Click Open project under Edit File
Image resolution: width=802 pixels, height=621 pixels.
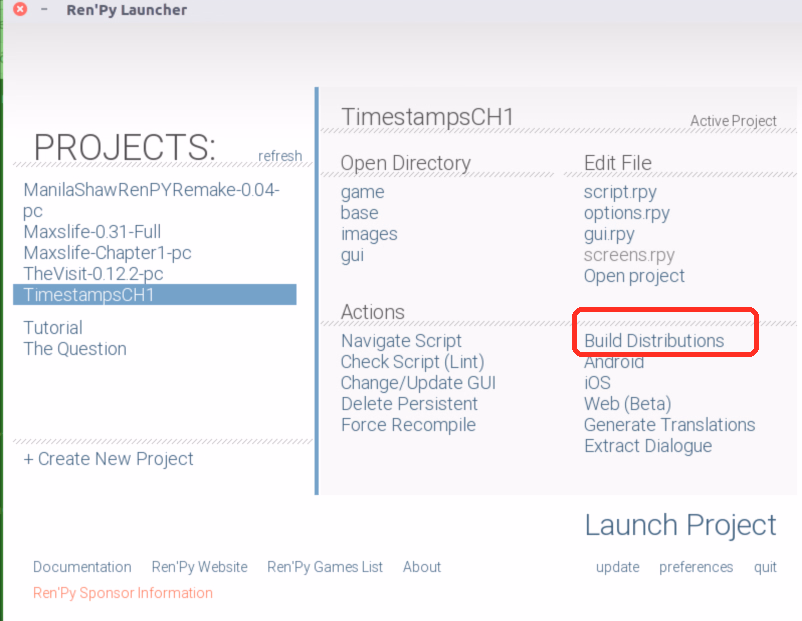tap(634, 276)
